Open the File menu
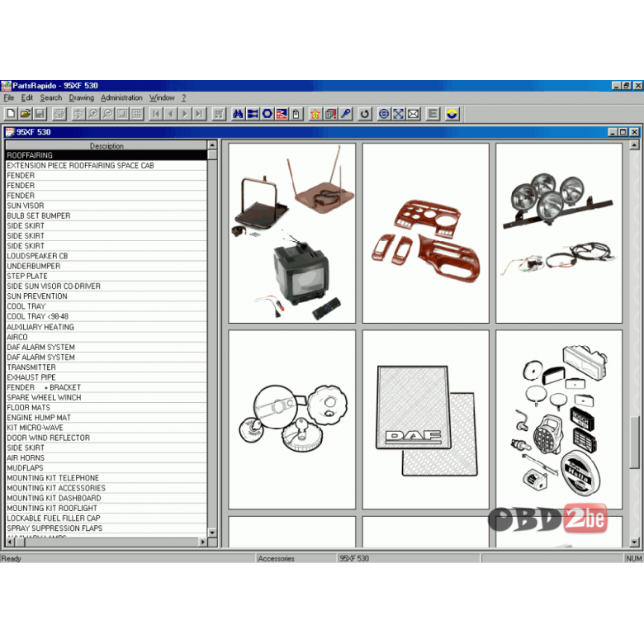This screenshot has width=644, height=644. 8,97
